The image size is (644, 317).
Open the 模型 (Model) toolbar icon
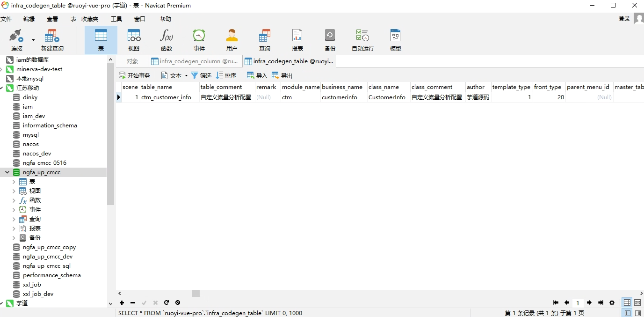[x=395, y=40]
